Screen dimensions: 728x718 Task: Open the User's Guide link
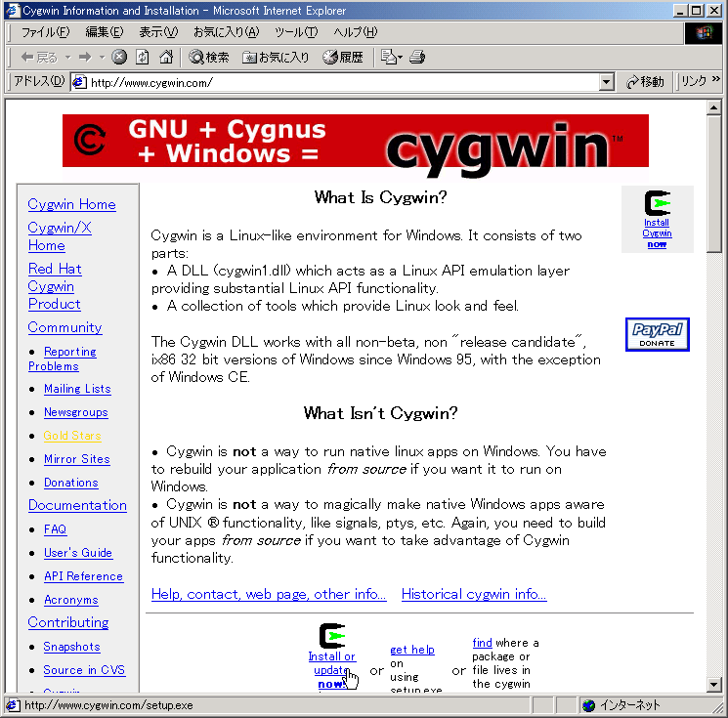78,553
